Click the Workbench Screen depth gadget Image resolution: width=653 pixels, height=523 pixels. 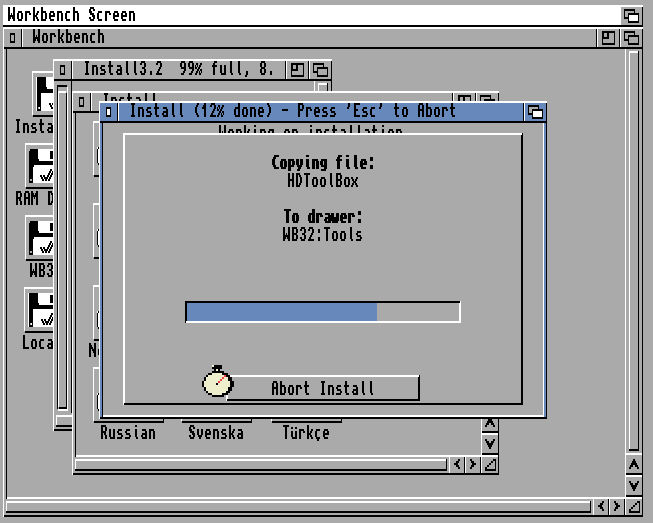631,15
